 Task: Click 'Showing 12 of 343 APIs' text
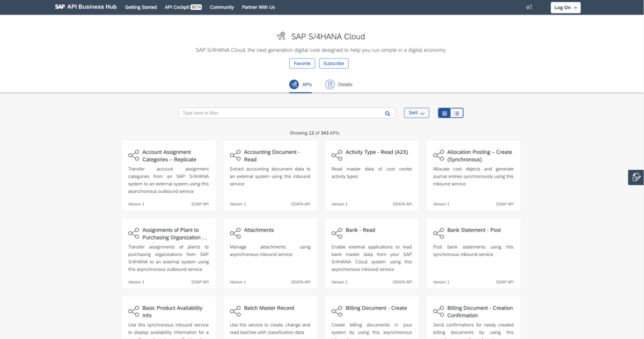314,133
